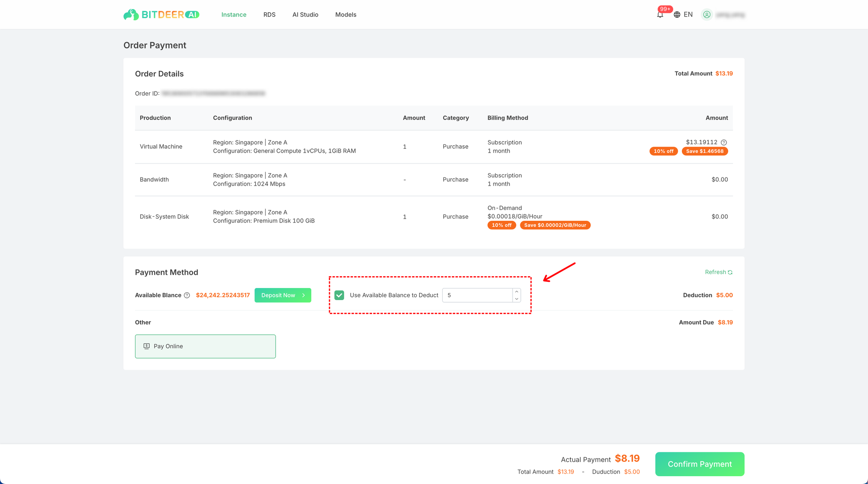Open the notifications bell icon

[x=660, y=15]
